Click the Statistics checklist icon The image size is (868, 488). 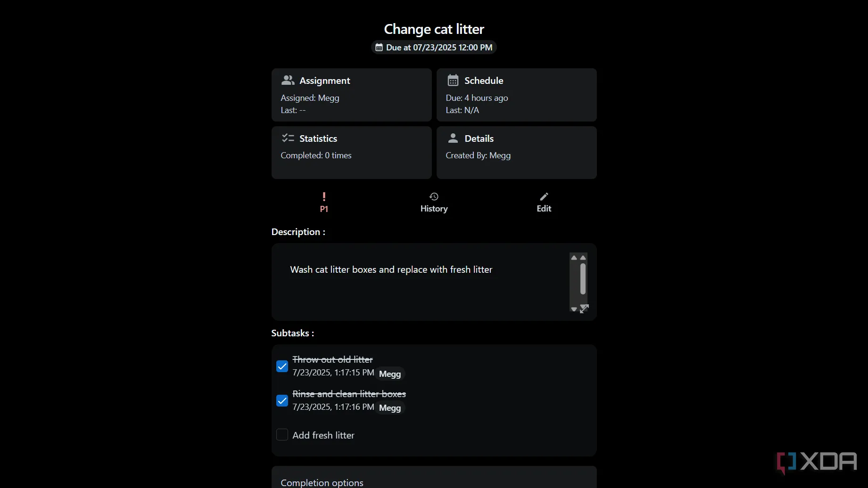[288, 138]
